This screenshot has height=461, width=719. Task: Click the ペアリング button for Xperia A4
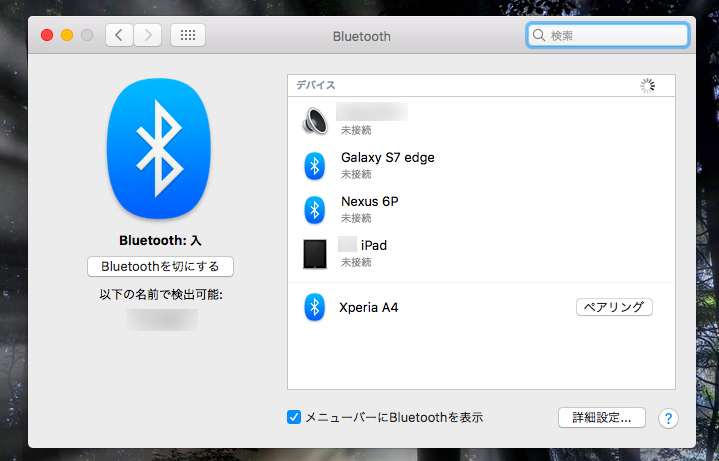click(614, 307)
